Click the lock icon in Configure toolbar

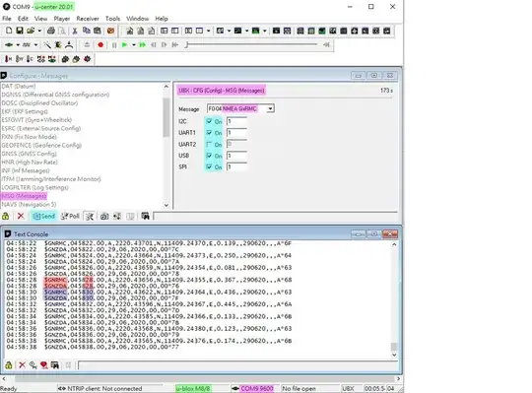coord(6,216)
